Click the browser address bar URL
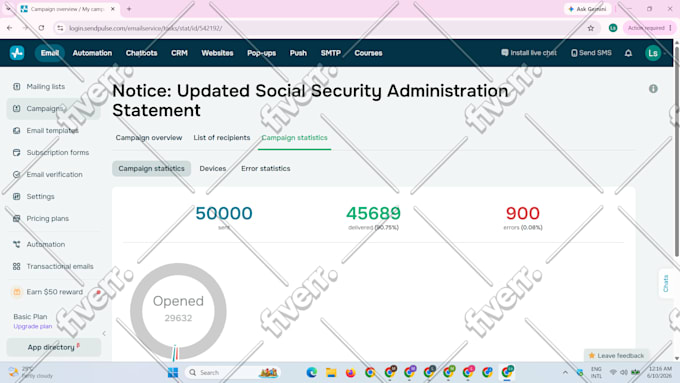Viewport: 680px width, 383px height. point(146,28)
